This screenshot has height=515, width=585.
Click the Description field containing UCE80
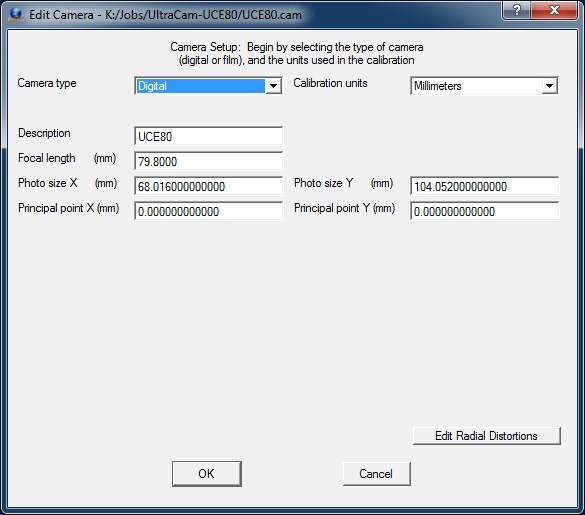tap(208, 136)
